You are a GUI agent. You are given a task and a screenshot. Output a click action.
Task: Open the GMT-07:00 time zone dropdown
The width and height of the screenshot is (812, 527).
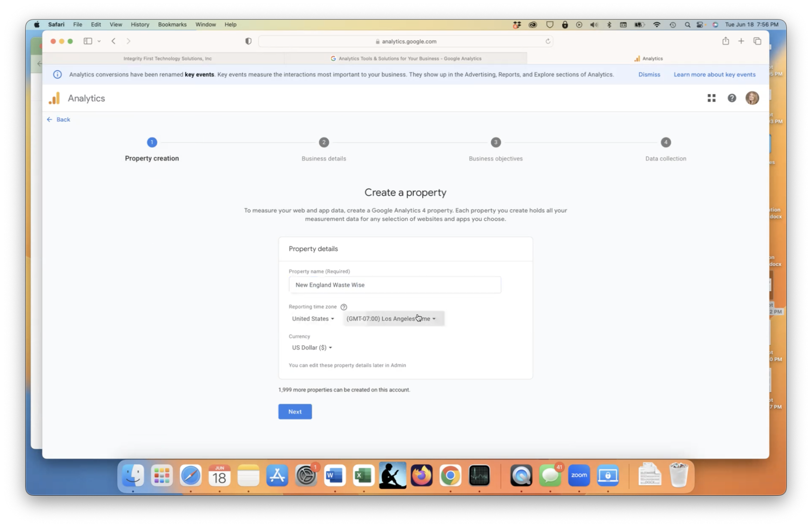[393, 318]
